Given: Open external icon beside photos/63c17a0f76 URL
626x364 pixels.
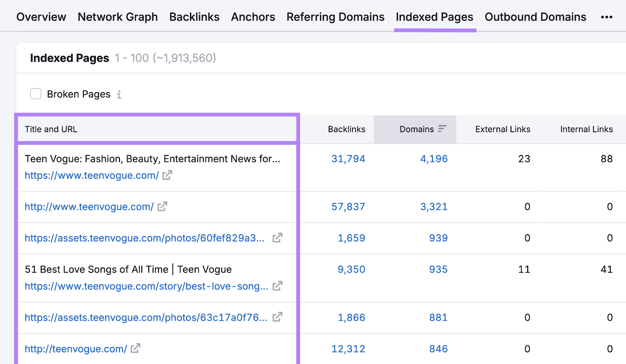Looking at the screenshot, I should (x=277, y=317).
